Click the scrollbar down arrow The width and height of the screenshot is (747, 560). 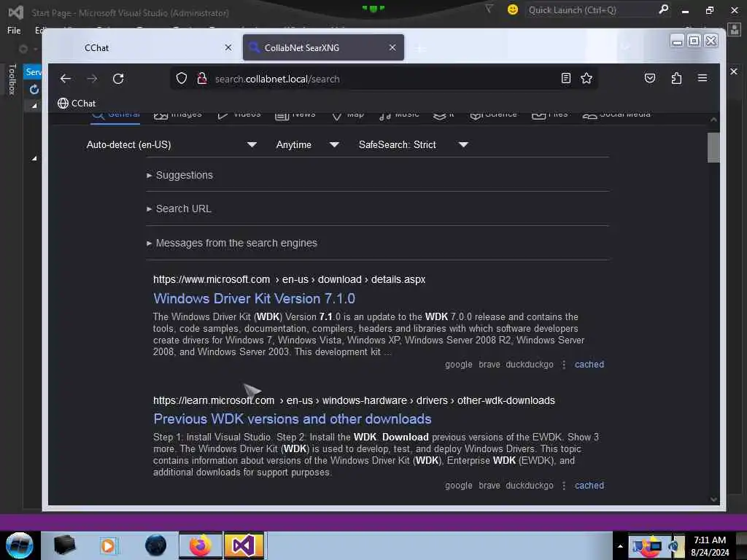713,499
